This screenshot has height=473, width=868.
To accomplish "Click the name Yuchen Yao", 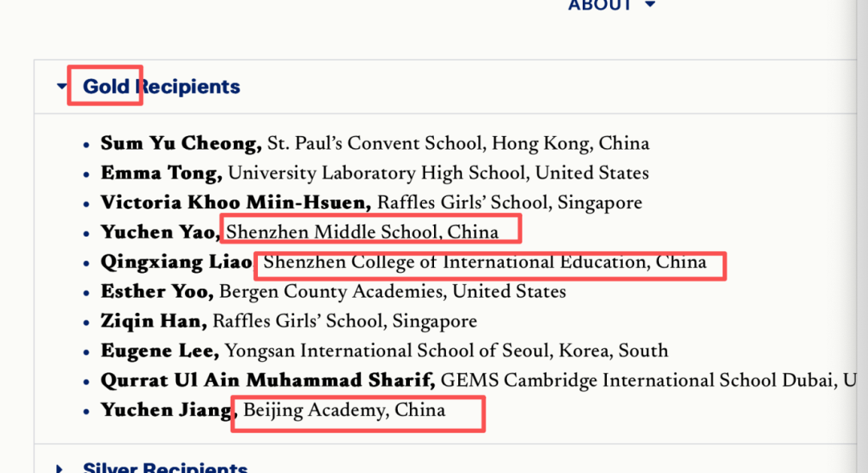I will pos(159,232).
